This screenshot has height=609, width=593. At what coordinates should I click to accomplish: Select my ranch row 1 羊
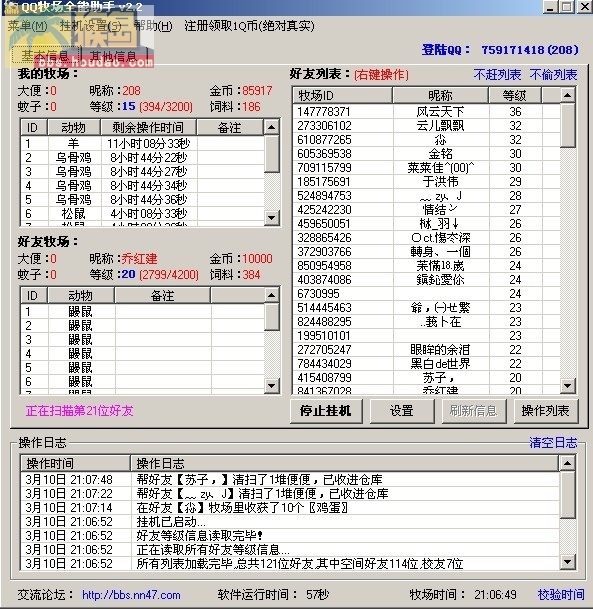143,144
